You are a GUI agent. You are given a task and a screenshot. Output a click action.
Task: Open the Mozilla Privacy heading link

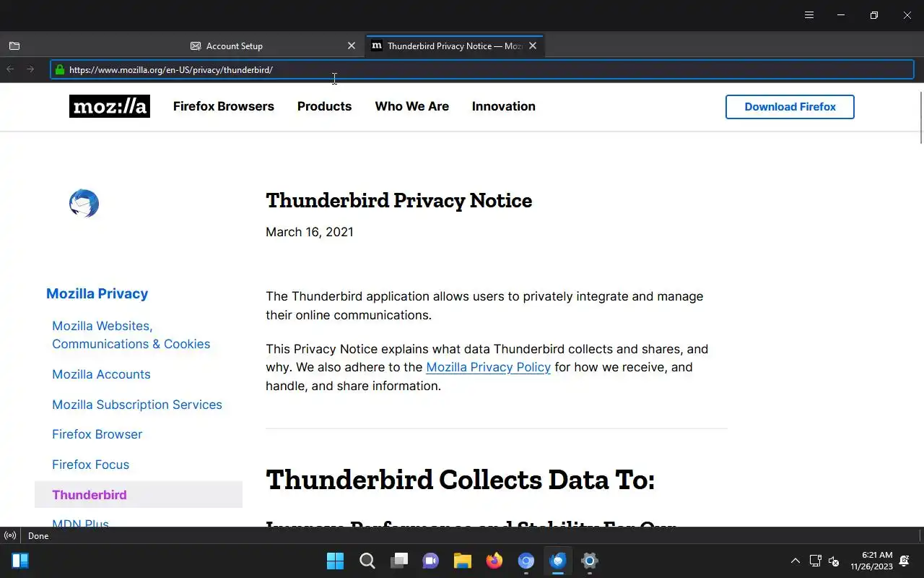pos(97,293)
